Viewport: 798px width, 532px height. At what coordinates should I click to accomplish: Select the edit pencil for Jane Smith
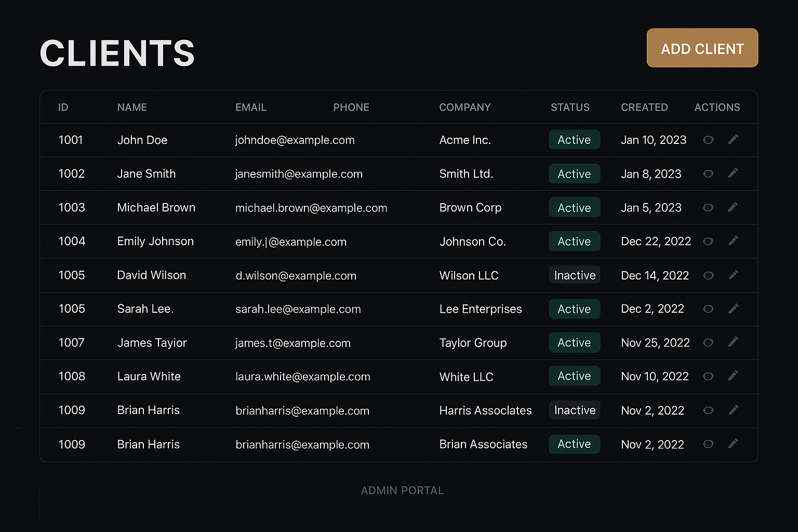click(x=733, y=174)
